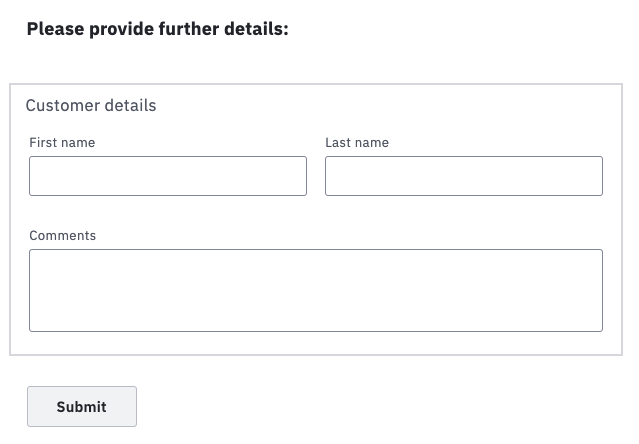The width and height of the screenshot is (639, 444).
Task: Select the empty box under First name
Action: 168,176
